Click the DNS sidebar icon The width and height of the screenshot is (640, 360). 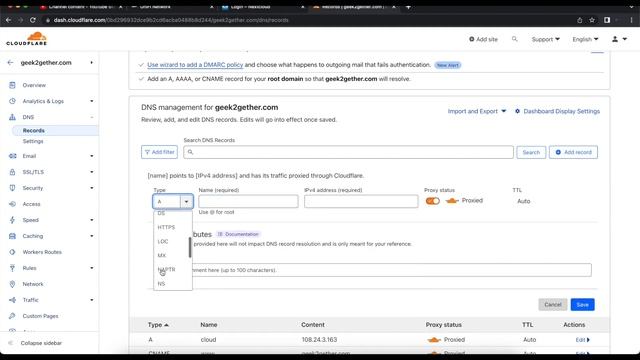tap(12, 117)
